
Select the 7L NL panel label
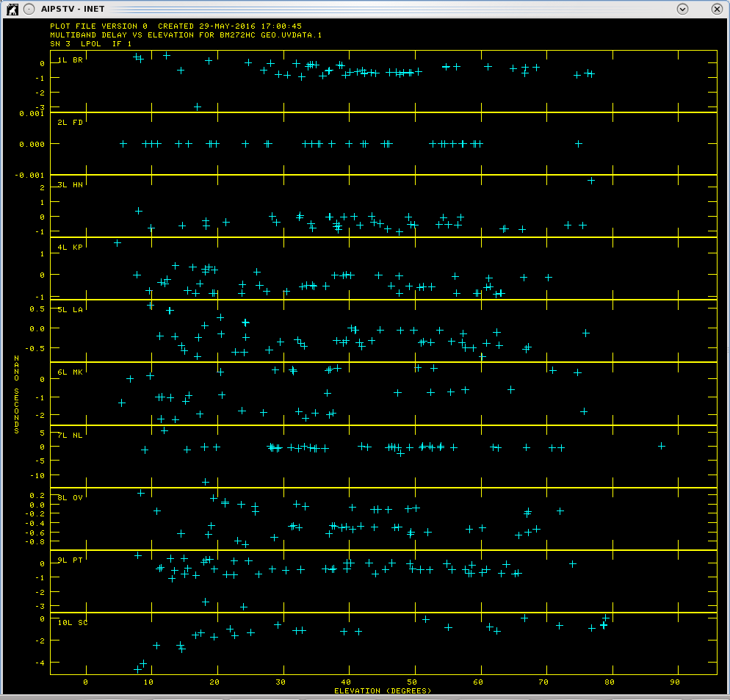pyautogui.click(x=71, y=436)
